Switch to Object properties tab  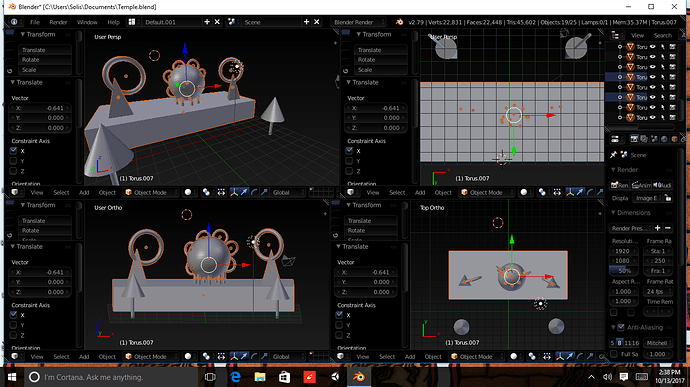(x=674, y=139)
